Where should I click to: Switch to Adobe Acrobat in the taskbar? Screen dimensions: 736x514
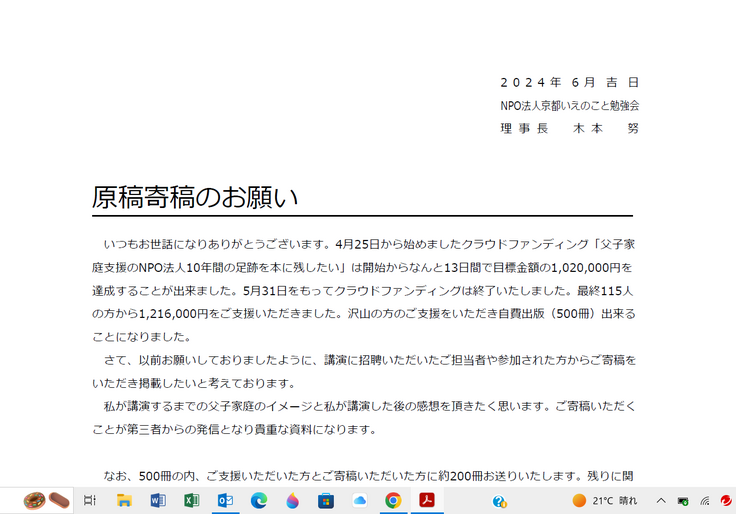click(x=427, y=500)
